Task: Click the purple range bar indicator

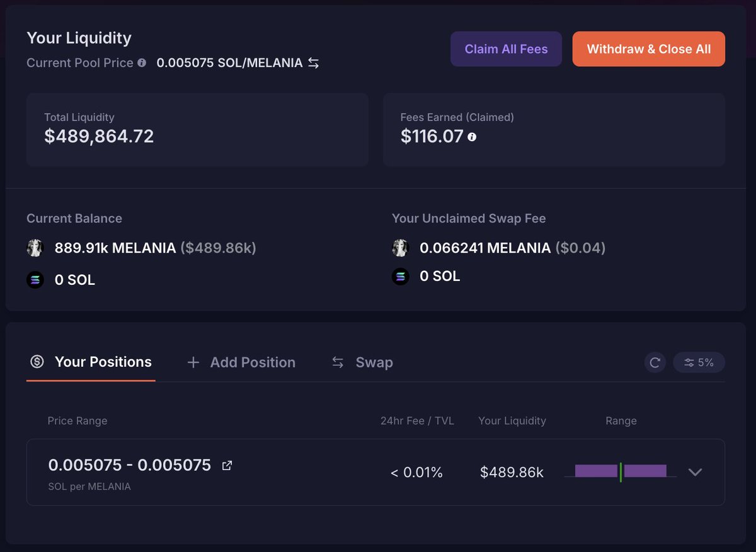Action: [621, 471]
